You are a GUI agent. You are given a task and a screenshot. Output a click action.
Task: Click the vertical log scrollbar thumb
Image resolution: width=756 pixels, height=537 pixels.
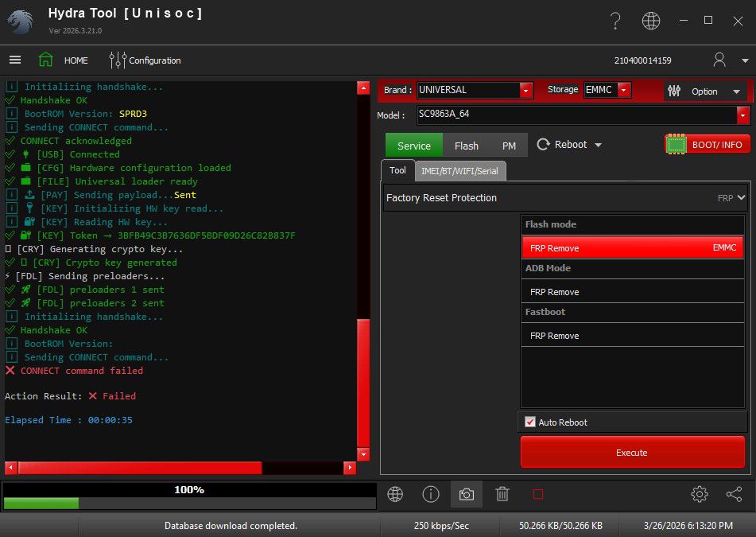point(363,383)
